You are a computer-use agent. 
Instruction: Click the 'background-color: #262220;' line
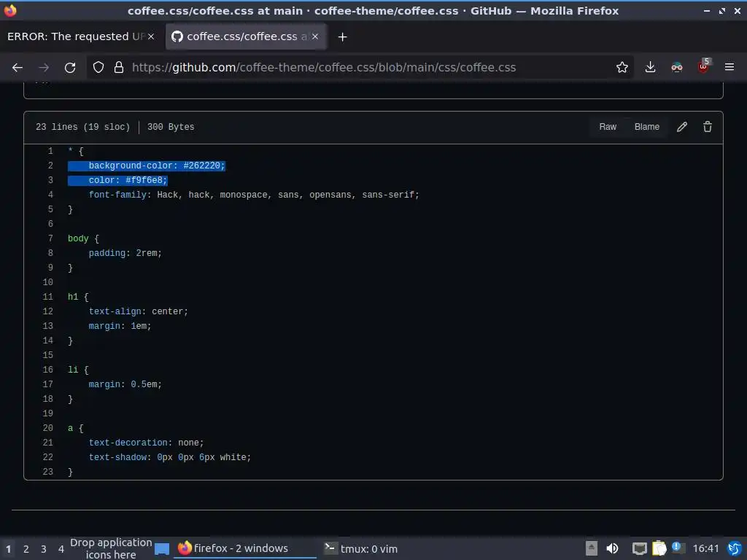(x=157, y=166)
